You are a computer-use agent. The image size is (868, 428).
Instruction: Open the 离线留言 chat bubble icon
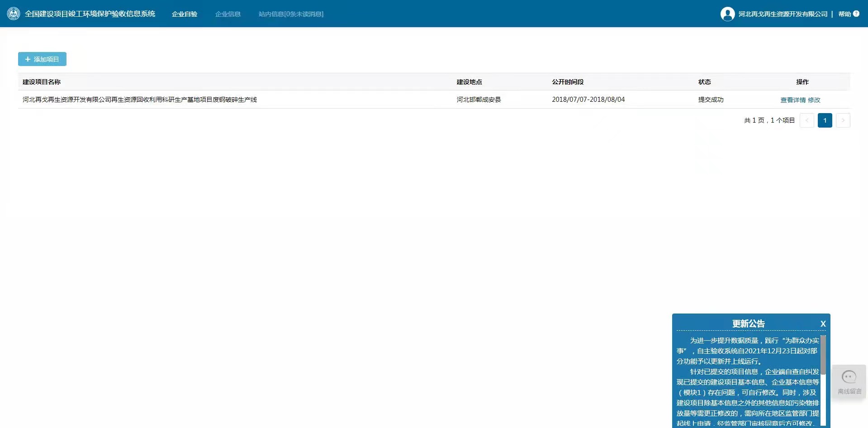click(849, 377)
